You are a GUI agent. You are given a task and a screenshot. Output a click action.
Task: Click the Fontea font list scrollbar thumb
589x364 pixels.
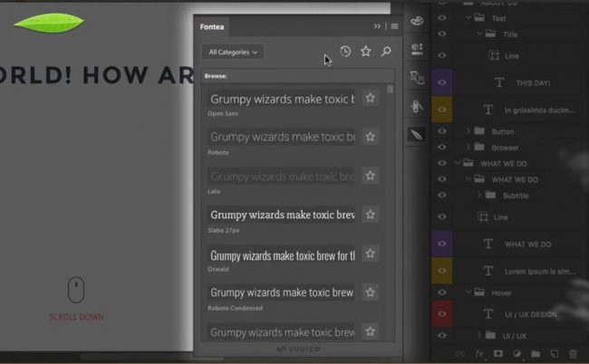tap(391, 90)
